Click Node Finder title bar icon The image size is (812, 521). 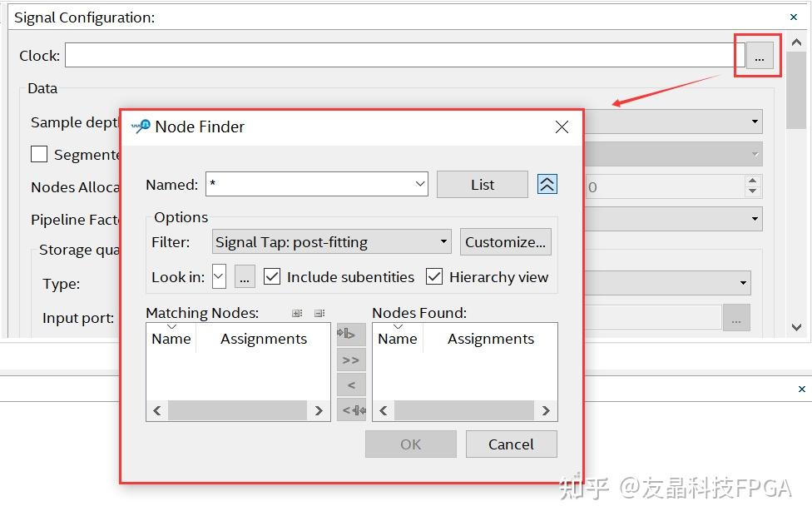(141, 127)
